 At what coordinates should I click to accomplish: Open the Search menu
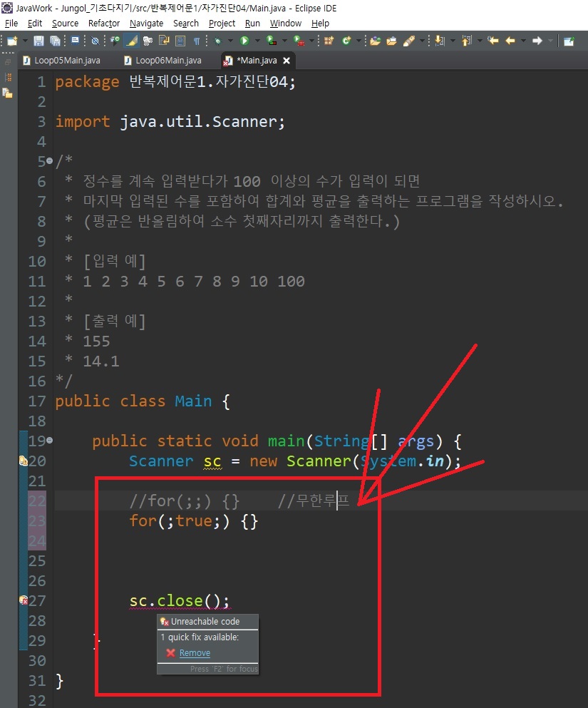click(x=186, y=23)
